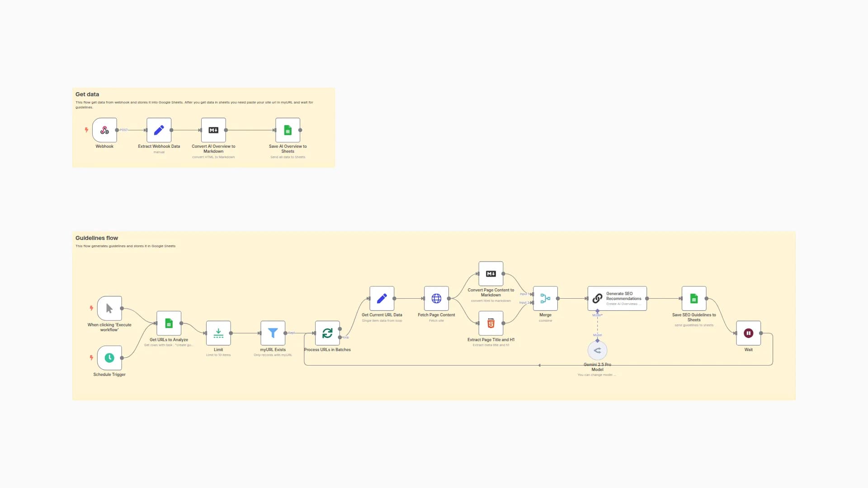Open the myURL Exists filter node
868x488 pixels.
tap(273, 333)
